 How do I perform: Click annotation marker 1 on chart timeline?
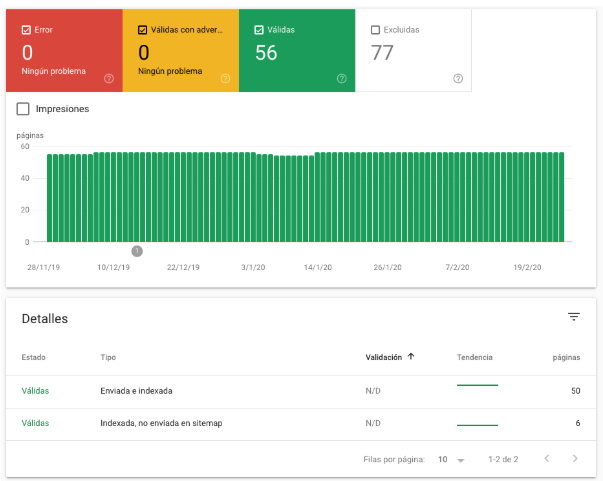(x=137, y=251)
